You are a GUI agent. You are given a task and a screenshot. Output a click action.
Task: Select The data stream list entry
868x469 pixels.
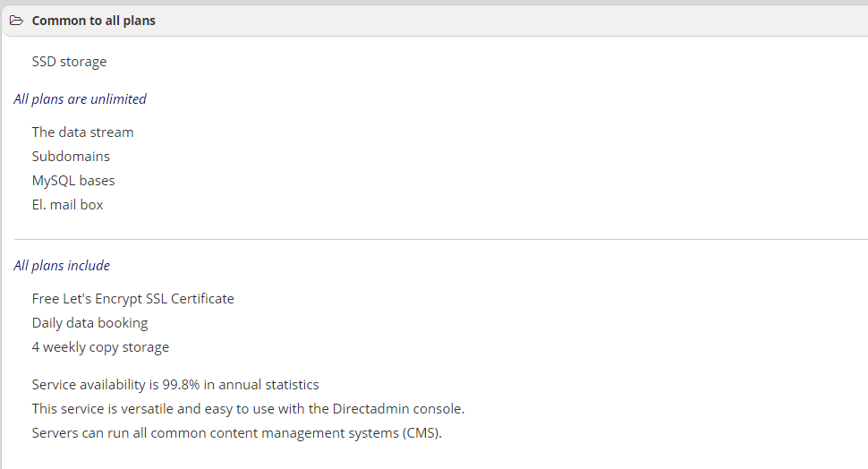pyautogui.click(x=83, y=132)
